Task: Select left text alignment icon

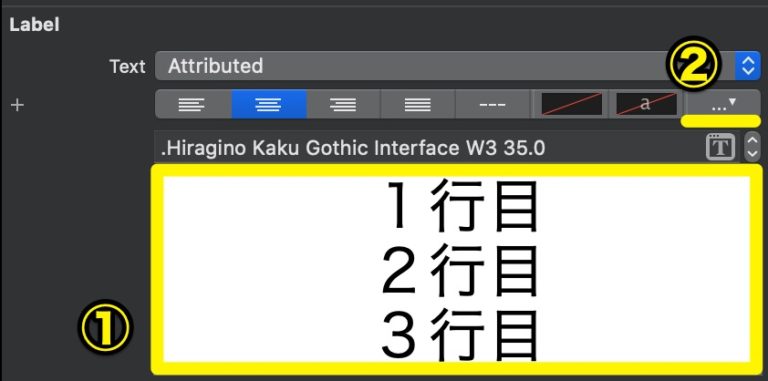Action: (193, 104)
